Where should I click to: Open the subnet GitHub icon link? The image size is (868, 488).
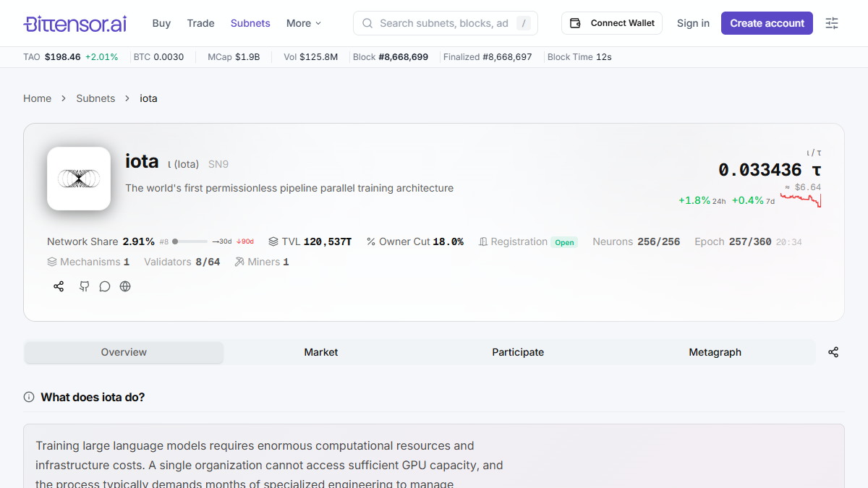pyautogui.click(x=85, y=286)
